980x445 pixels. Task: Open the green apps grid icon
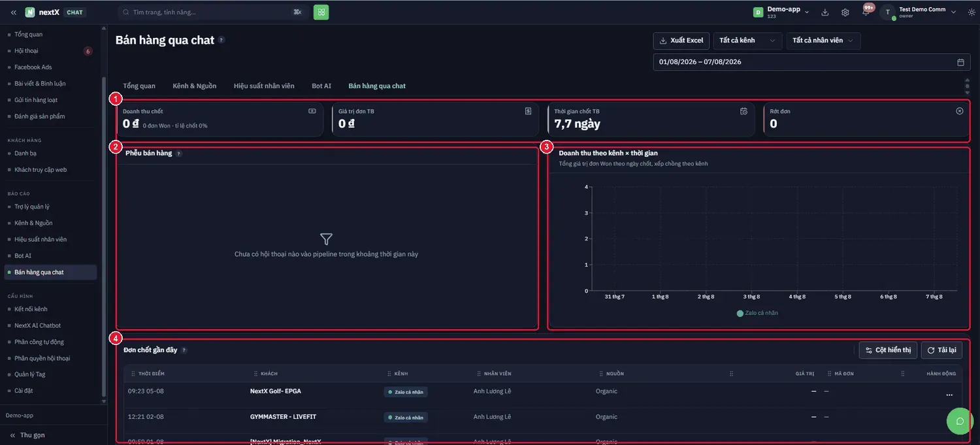tap(321, 12)
